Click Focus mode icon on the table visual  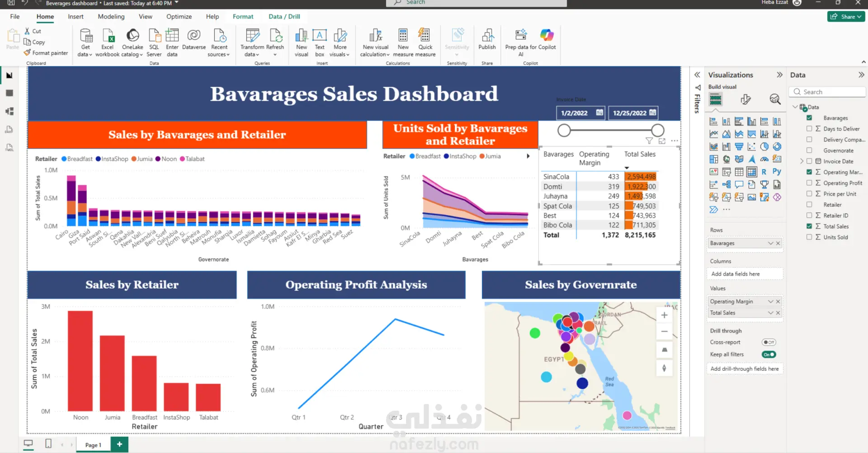662,141
